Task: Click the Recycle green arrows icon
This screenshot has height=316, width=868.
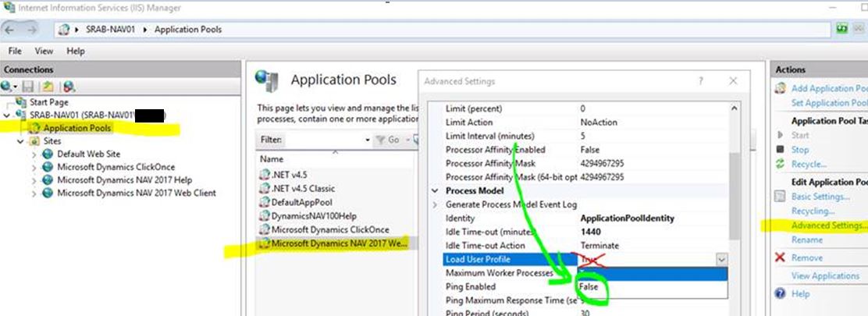Action: (x=781, y=164)
